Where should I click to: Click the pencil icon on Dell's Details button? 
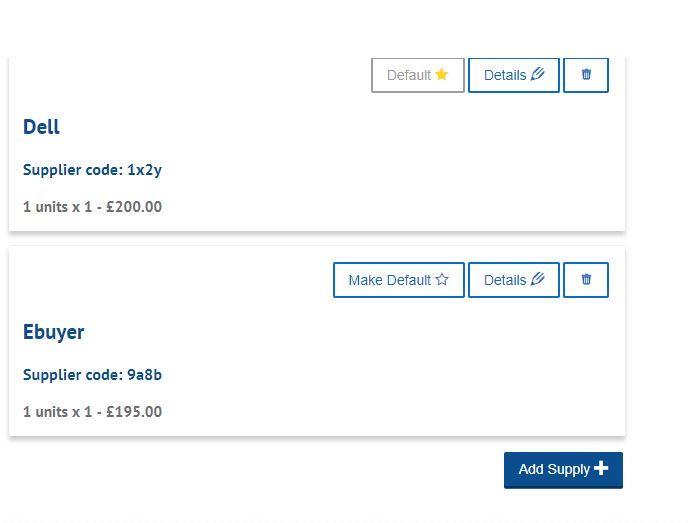pos(538,75)
